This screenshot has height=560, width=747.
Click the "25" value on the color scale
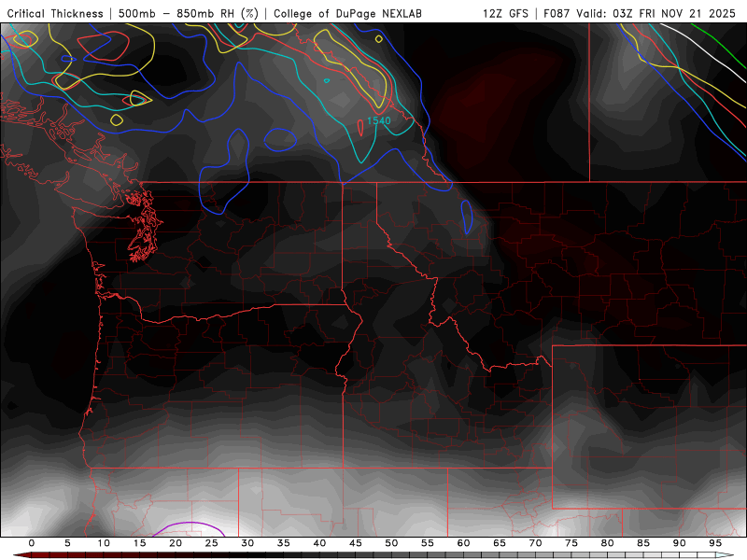tap(212, 543)
